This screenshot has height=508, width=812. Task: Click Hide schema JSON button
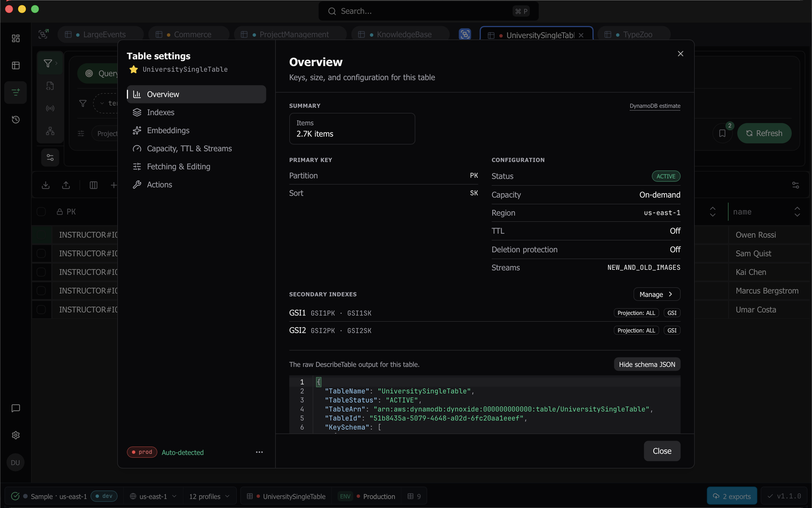647,364
